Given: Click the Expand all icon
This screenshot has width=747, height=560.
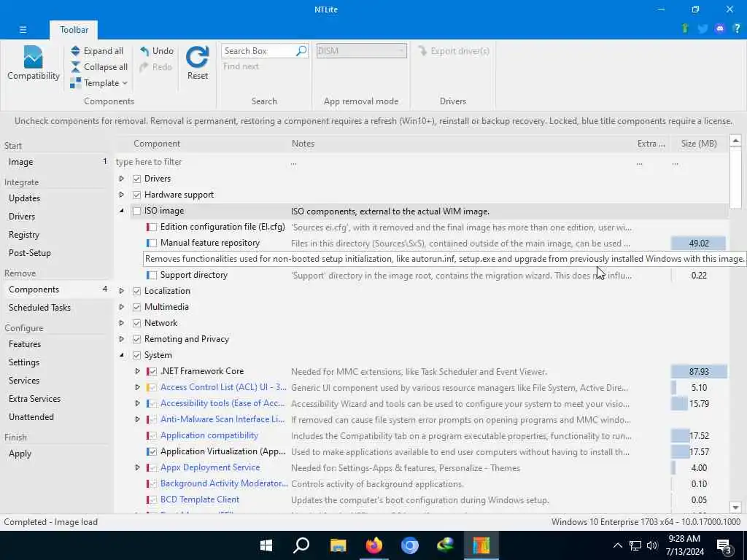Looking at the screenshot, I should [x=75, y=50].
